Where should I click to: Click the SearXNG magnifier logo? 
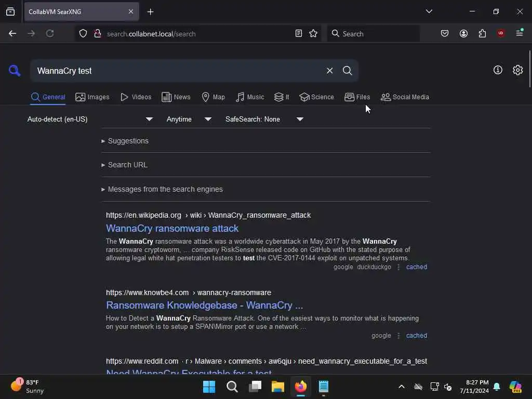(15, 71)
